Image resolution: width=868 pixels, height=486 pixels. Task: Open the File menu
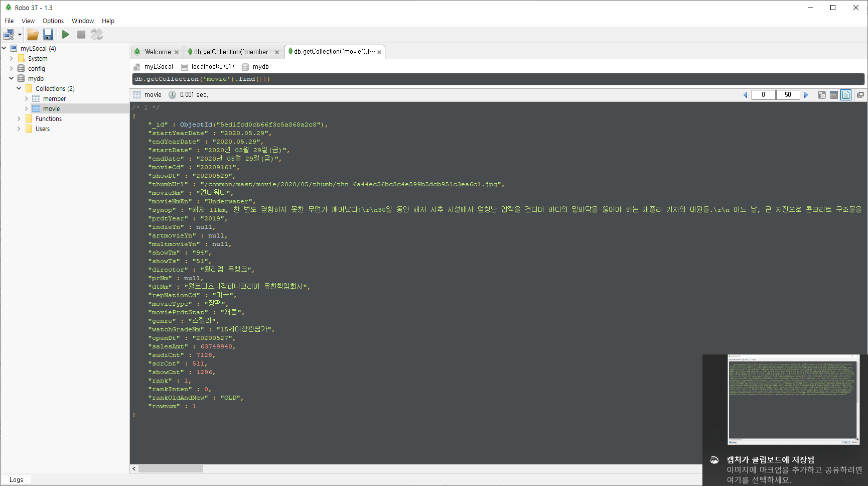tap(9, 21)
